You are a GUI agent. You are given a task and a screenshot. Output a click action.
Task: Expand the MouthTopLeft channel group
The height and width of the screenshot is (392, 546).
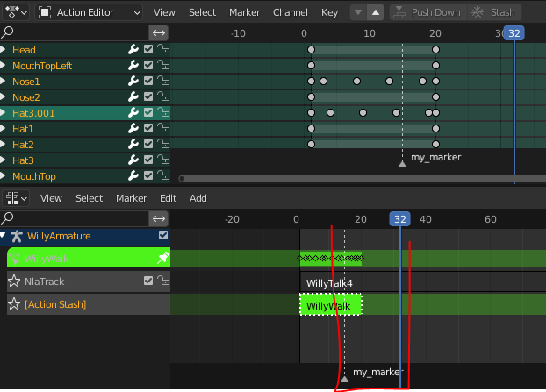pos(4,65)
